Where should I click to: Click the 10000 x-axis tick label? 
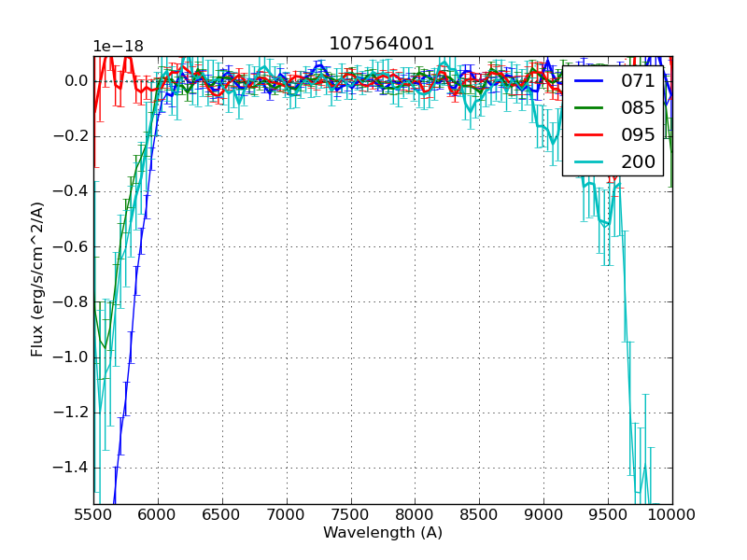(x=672, y=515)
